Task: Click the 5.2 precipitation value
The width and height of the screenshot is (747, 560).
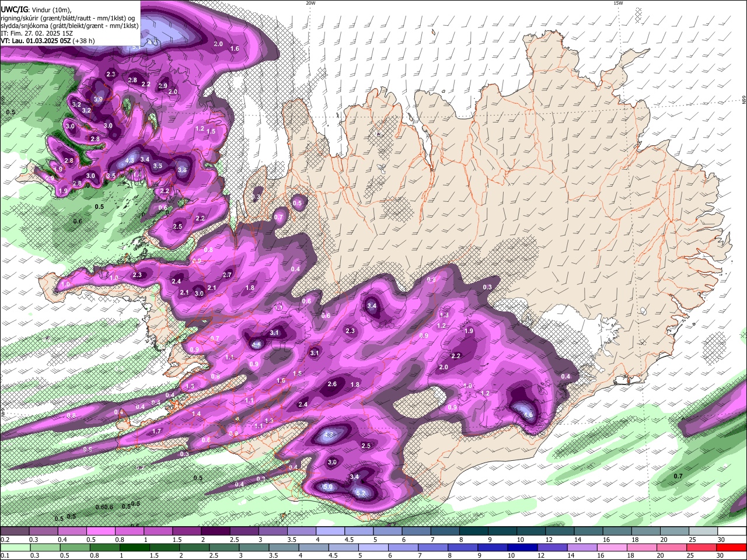Action: pos(361,494)
